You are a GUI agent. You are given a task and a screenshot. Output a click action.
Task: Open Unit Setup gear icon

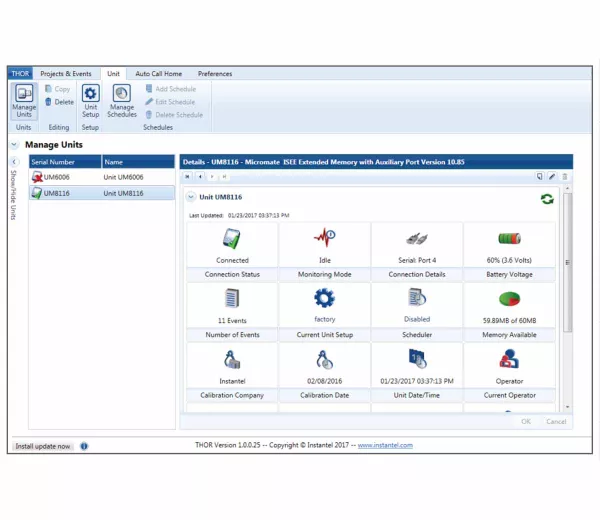[x=91, y=93]
